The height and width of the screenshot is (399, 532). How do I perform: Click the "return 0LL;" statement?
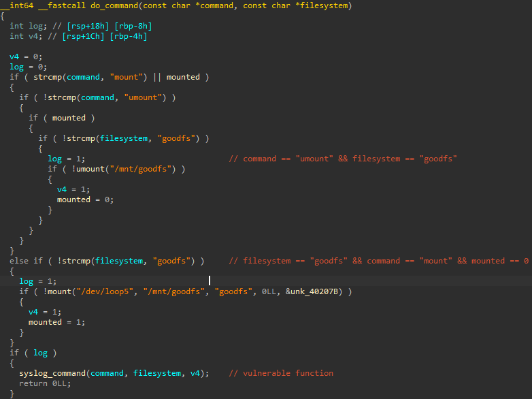45,383
